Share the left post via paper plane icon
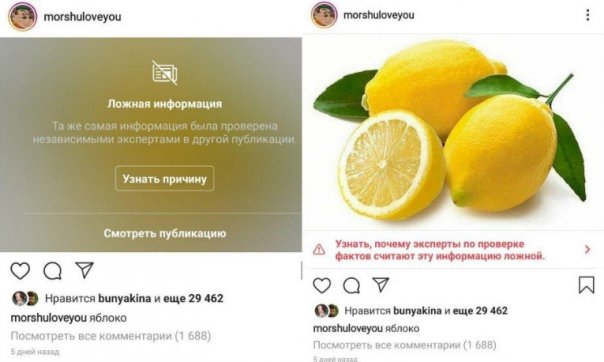 (x=84, y=270)
